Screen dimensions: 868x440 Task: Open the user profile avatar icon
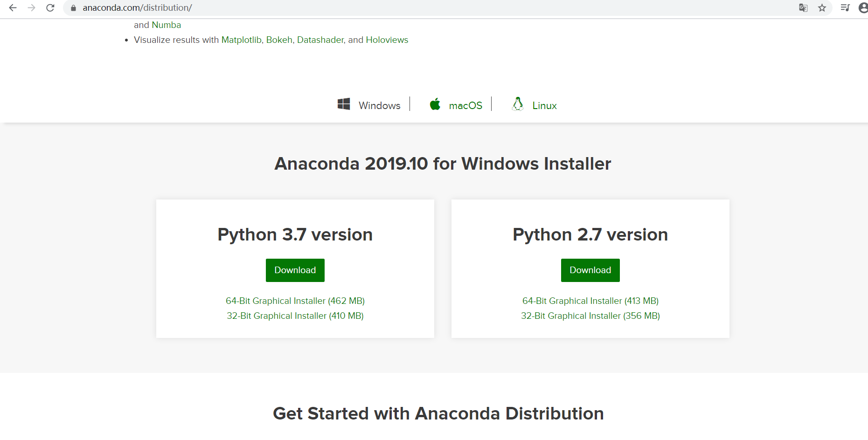[863, 8]
